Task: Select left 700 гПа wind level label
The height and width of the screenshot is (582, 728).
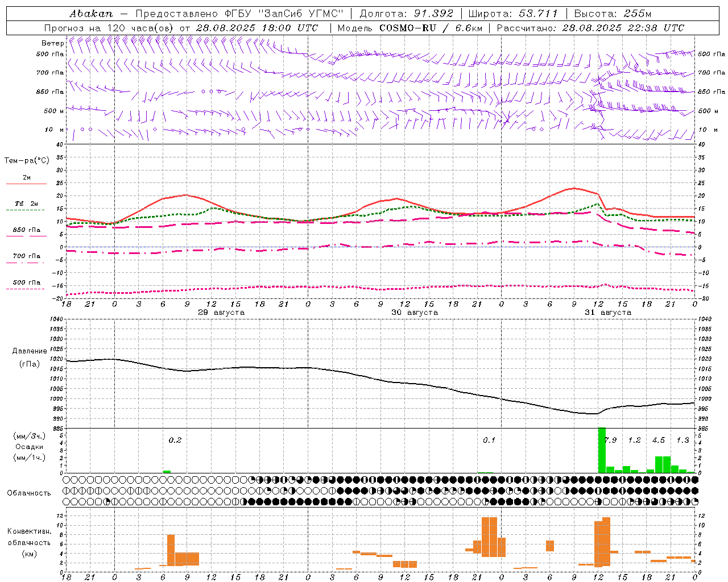Action: tap(50, 73)
